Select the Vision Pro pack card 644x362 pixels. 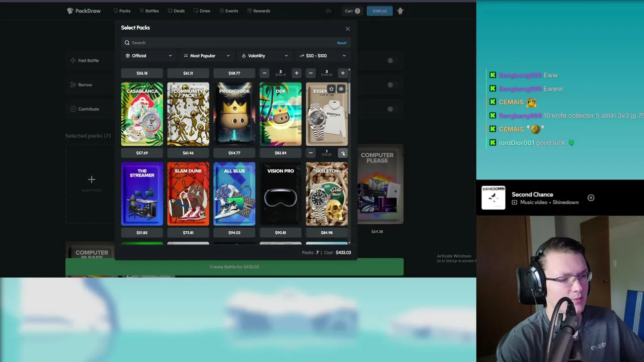(x=281, y=194)
